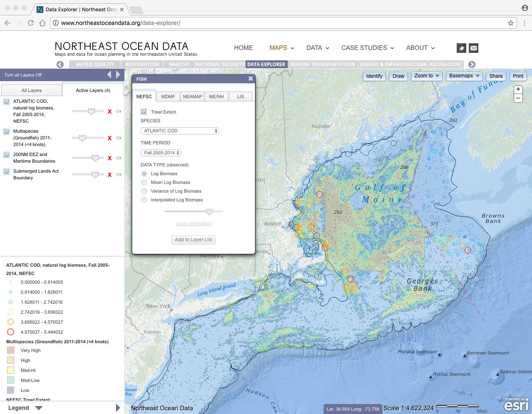
Task: Click Add to Layer List button
Action: tap(193, 240)
